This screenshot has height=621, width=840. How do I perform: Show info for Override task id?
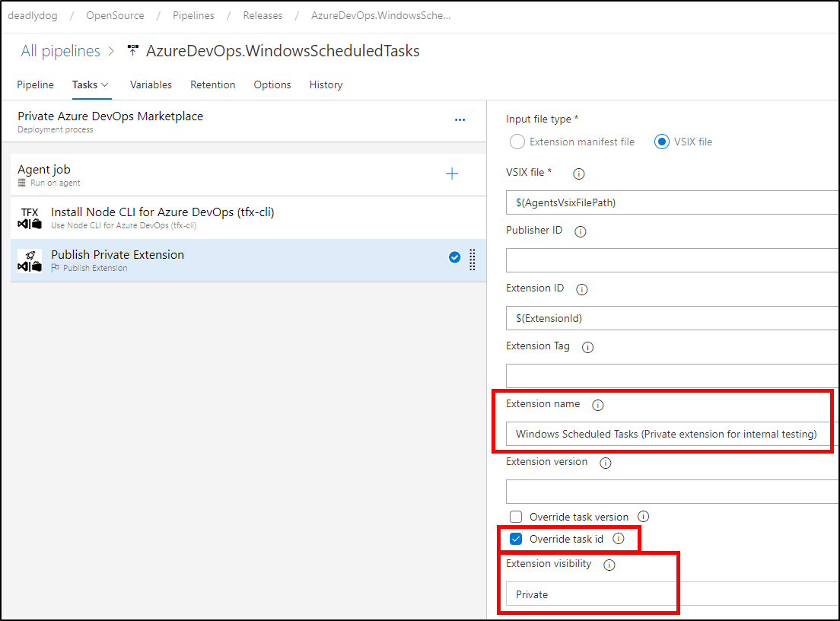tap(619, 539)
